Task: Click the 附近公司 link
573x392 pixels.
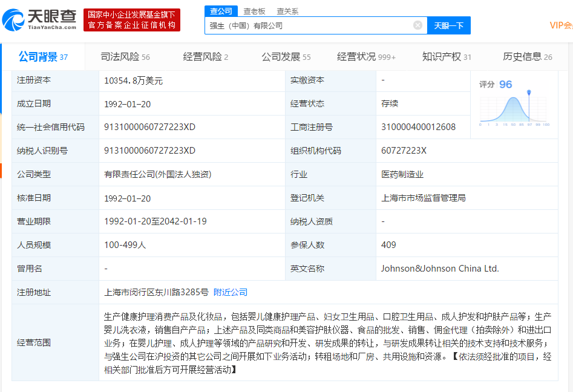Action: click(230, 292)
